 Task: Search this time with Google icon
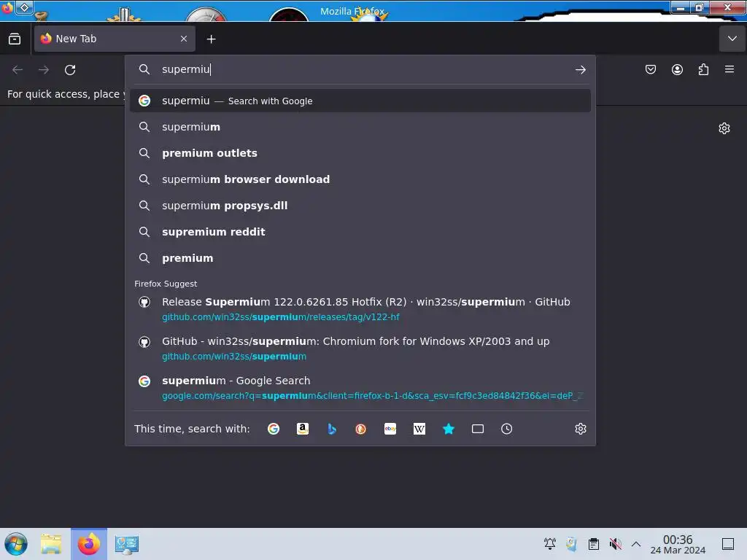274,429
